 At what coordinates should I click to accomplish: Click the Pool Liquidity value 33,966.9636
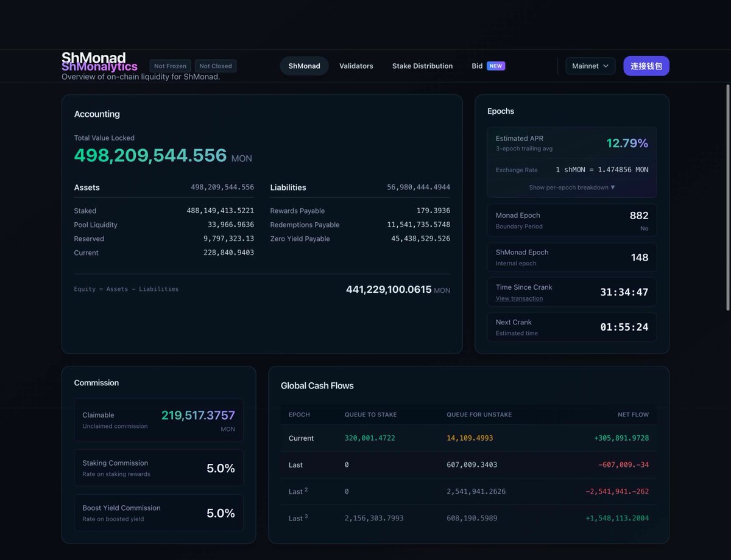[x=231, y=225]
